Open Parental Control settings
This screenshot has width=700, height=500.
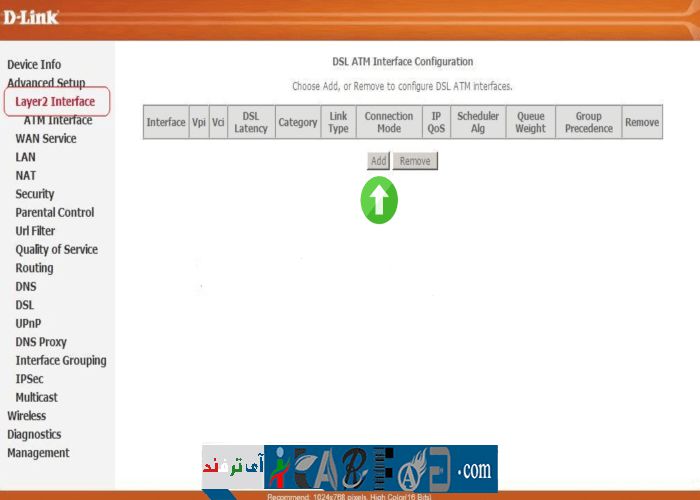click(55, 213)
